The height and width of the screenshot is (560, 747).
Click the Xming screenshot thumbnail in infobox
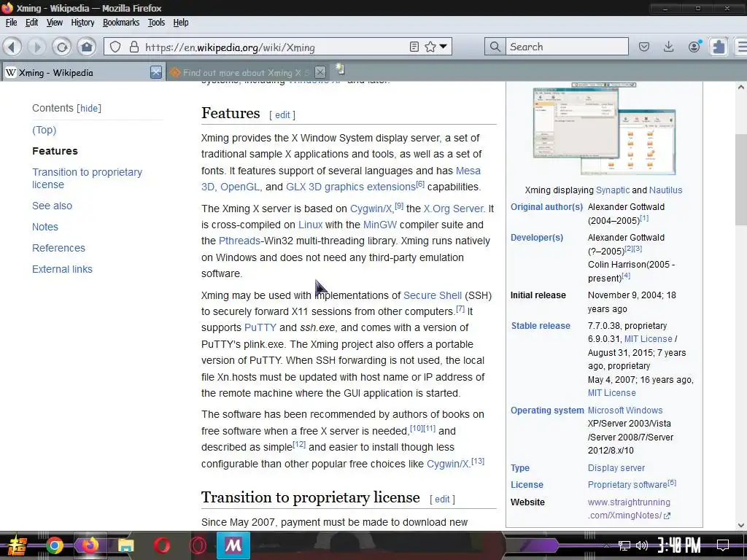[604, 128]
